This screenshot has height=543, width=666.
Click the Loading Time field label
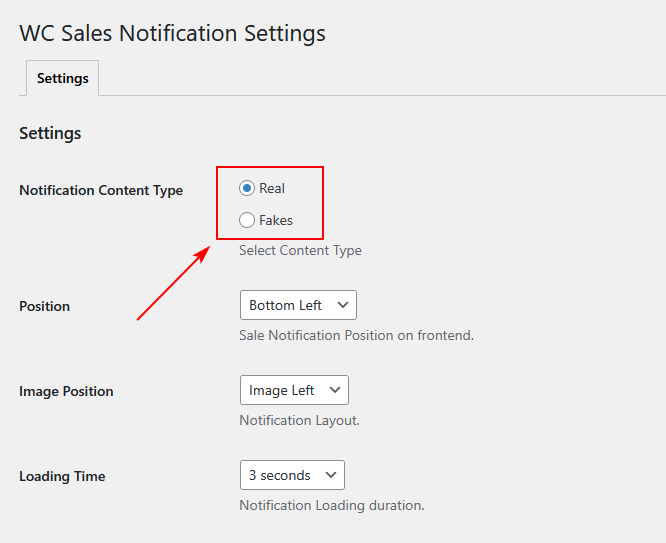point(62,476)
